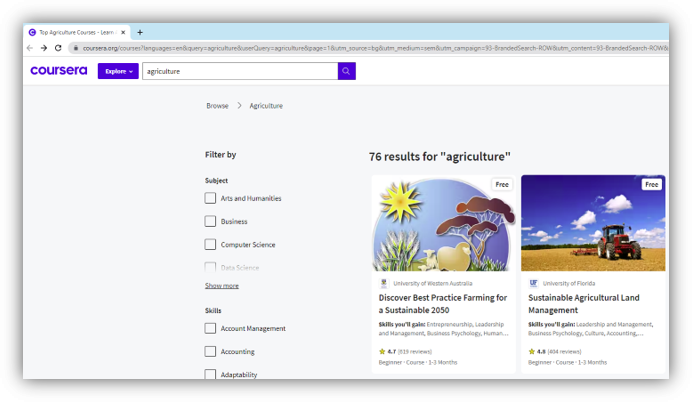Toggle the Accounting skill filter

pos(210,351)
